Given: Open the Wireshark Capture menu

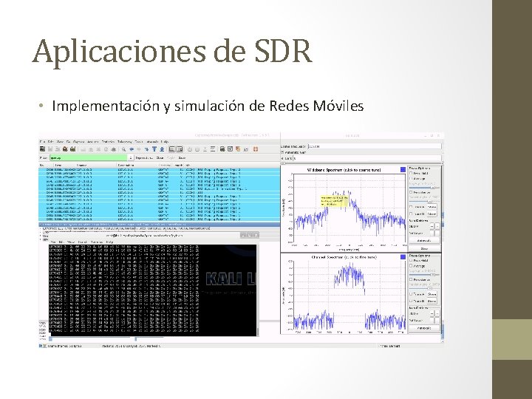Looking at the screenshot, I should click(x=79, y=142).
